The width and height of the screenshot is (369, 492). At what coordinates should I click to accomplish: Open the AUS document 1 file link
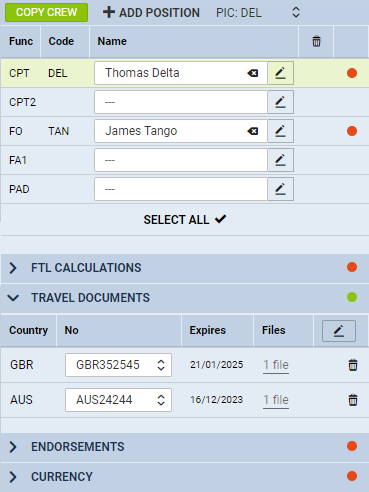[x=276, y=400]
